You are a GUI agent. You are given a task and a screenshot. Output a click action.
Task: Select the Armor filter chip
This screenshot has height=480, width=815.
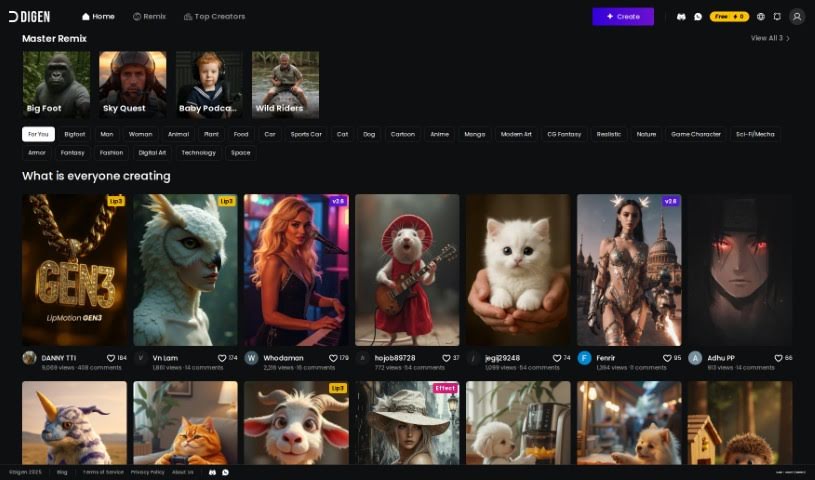point(37,153)
